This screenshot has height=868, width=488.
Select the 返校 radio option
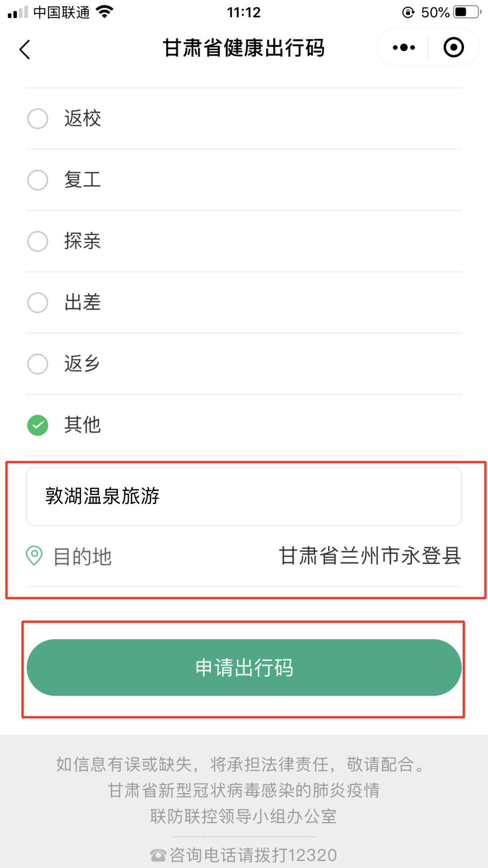(38, 118)
